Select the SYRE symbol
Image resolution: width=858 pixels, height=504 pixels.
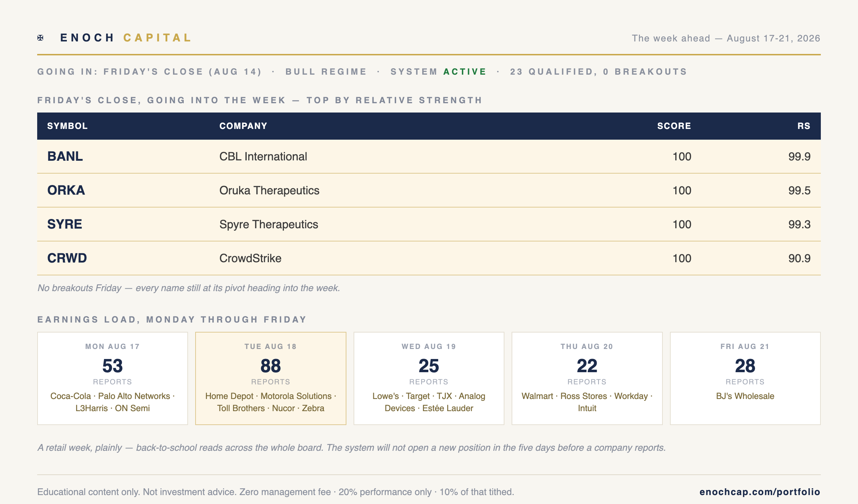(65, 224)
